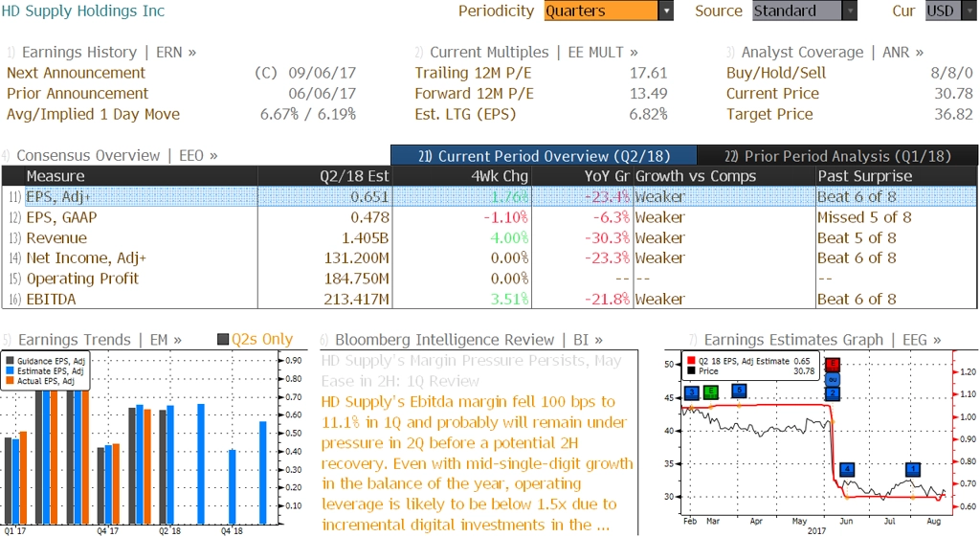
Task: Open Earnings History ERN section link
Action: 101,52
